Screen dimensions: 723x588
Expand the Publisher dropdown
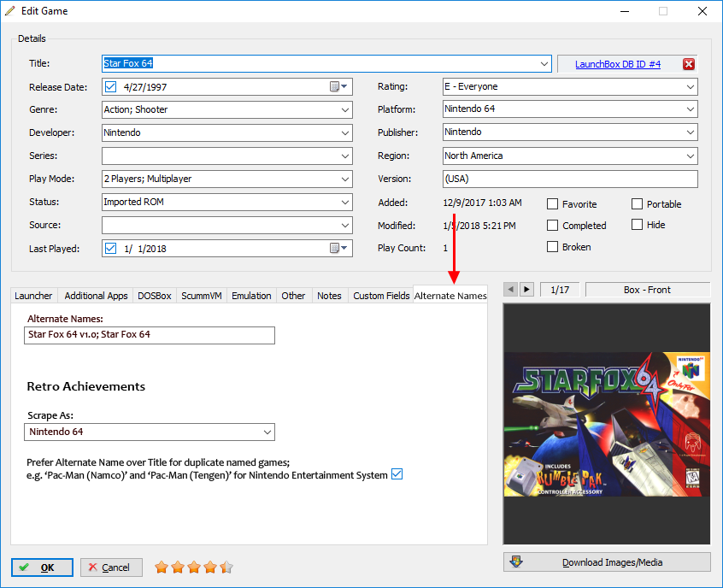[x=691, y=132]
